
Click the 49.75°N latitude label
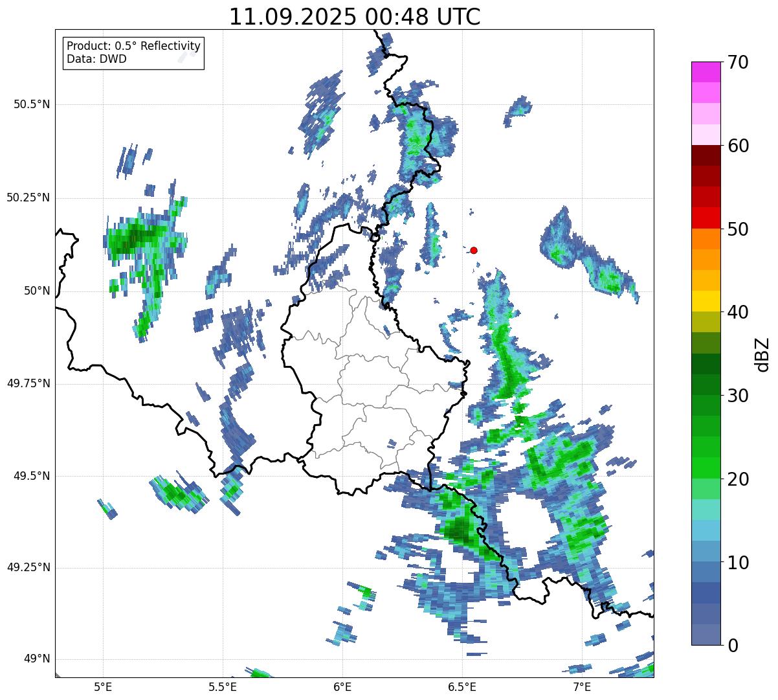28,383
